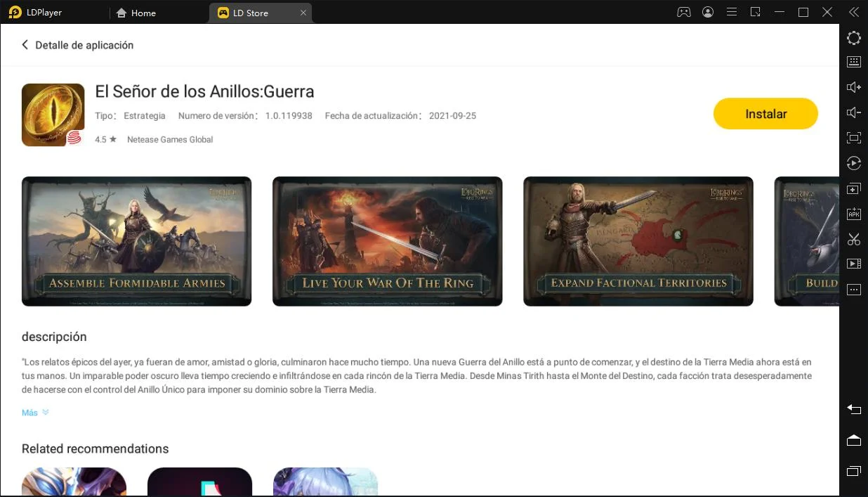868x497 pixels.
Task: Open video recorder icon in sidebar
Action: click(854, 264)
